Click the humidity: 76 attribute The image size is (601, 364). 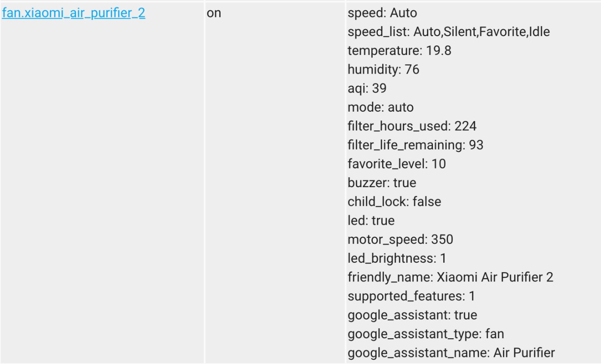[383, 69]
